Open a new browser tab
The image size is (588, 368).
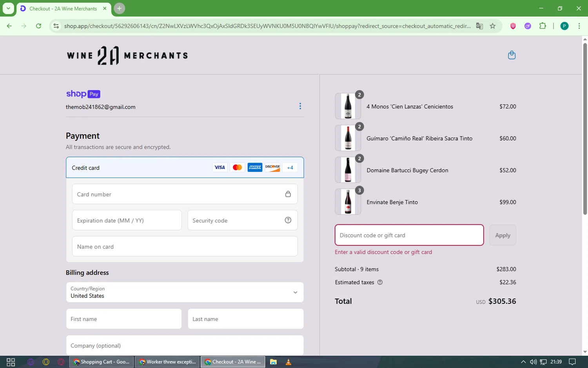click(119, 8)
